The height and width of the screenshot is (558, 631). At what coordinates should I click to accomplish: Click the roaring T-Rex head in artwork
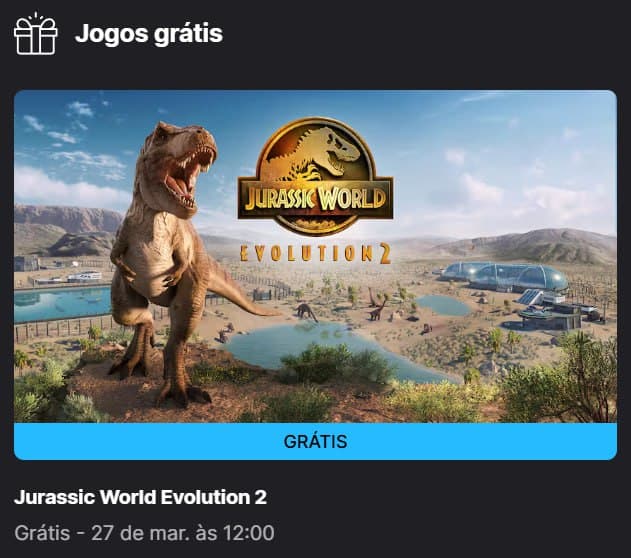(181, 161)
